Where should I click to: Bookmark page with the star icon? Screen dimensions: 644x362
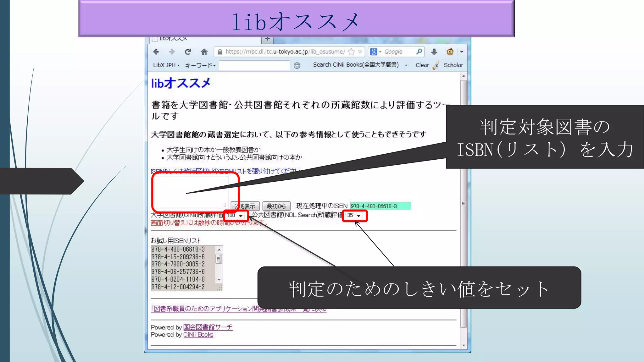pos(351,52)
